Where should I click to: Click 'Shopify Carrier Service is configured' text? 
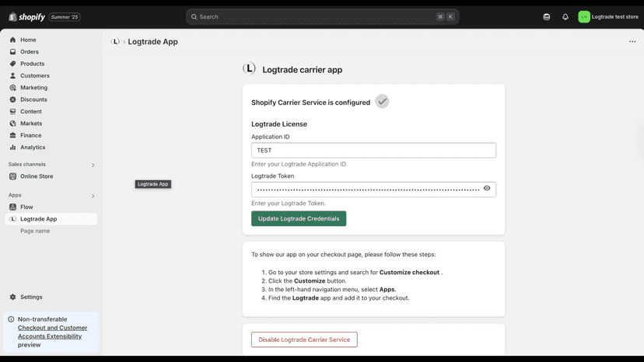(x=310, y=103)
